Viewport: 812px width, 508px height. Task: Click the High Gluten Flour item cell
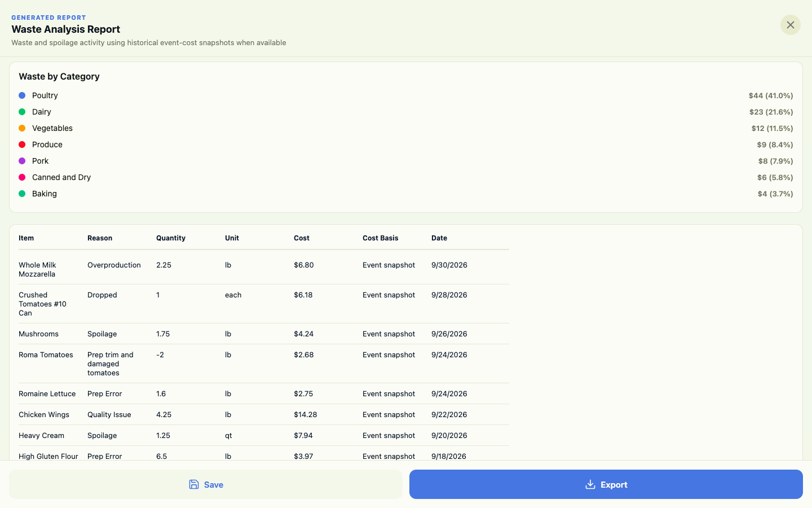pyautogui.click(x=48, y=456)
